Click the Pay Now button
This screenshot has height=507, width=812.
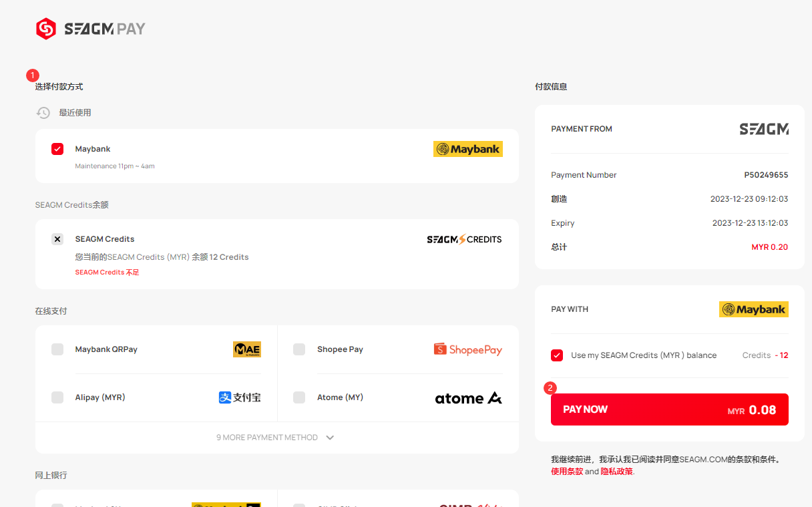click(670, 409)
